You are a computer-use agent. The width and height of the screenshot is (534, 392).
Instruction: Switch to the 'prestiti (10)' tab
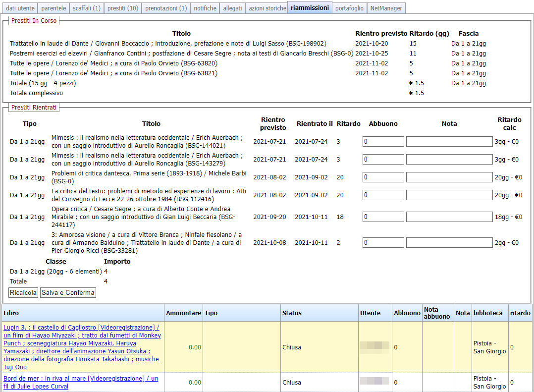click(x=122, y=8)
